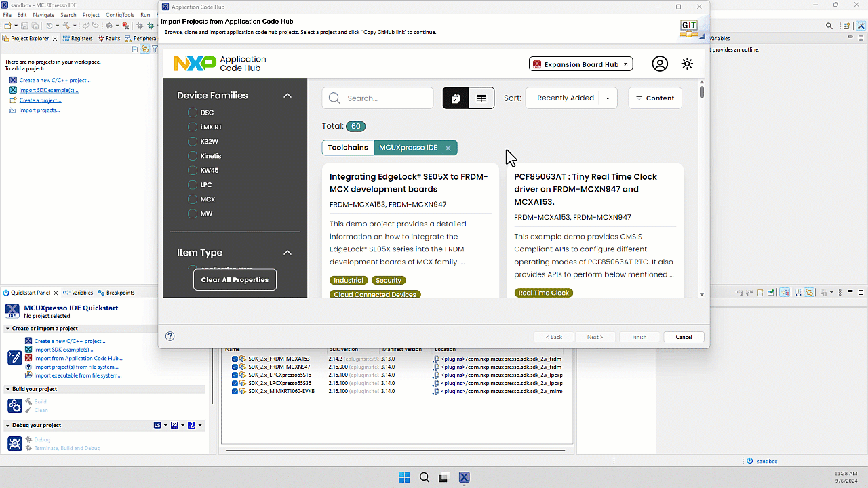
Task: Click the Link with Editor icon in Project Explorer
Action: tap(144, 49)
